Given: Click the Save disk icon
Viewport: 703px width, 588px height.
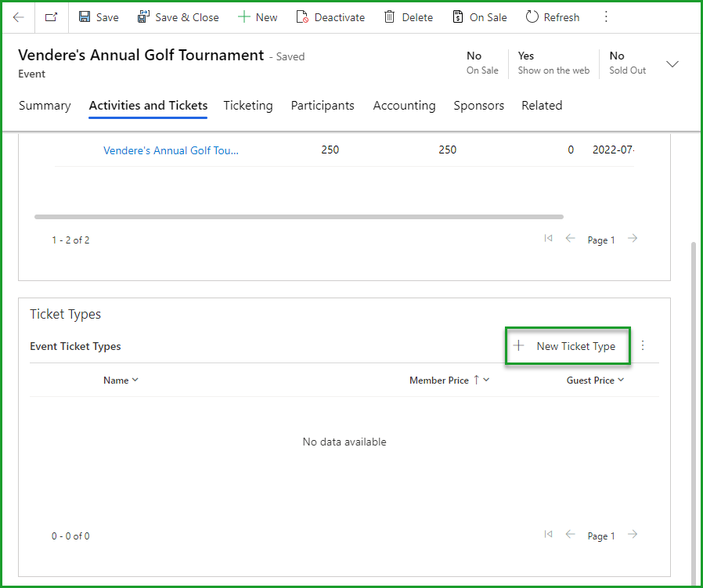Looking at the screenshot, I should coord(85,17).
